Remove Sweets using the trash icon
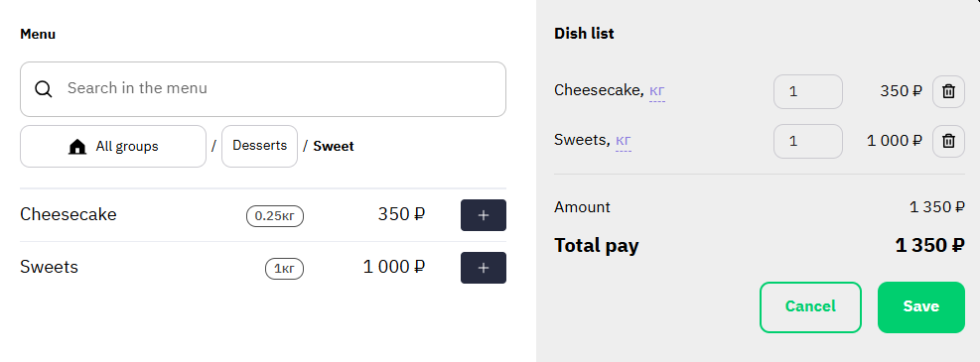The image size is (980, 362). [949, 141]
